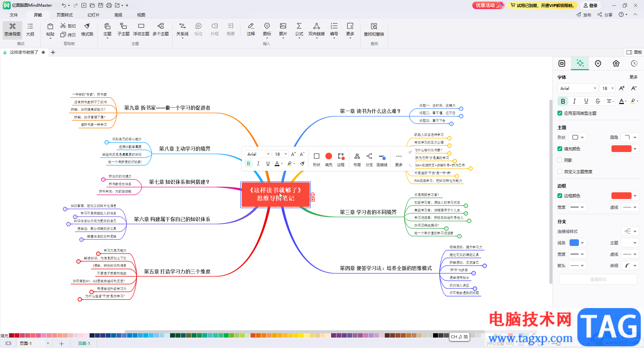Click the Cut (剪切) tool

pos(68,26)
